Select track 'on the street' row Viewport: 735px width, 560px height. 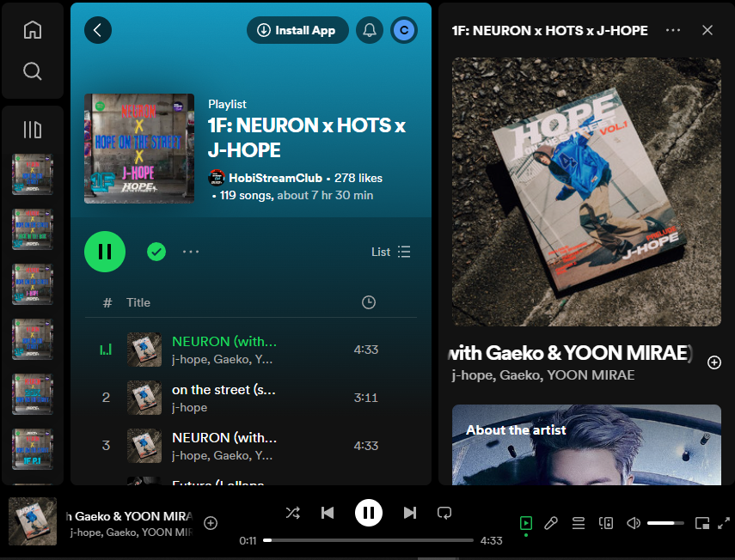point(251,398)
